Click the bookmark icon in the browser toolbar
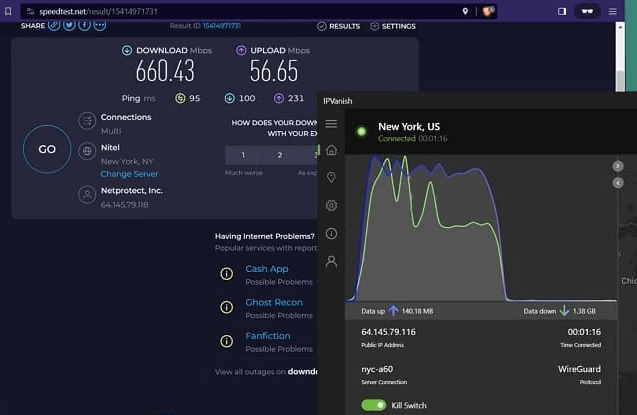Screen dimensions: 637x415 8,11
